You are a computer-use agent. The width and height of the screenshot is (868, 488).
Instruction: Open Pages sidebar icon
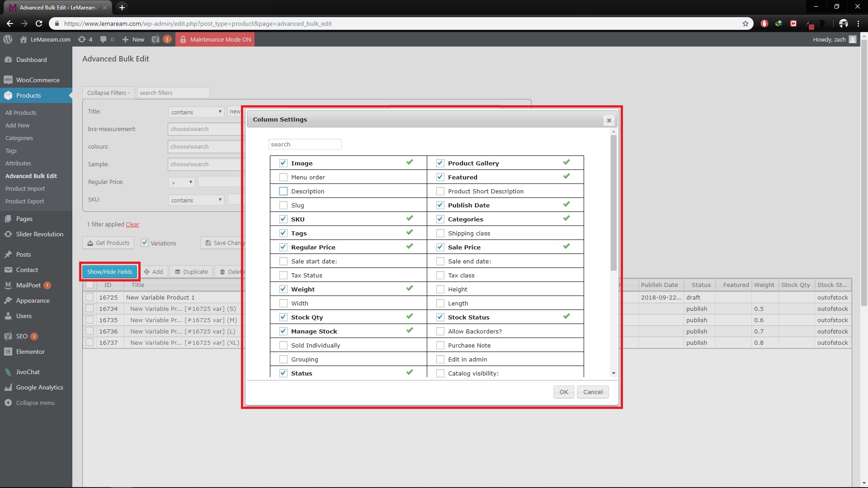click(8, 219)
